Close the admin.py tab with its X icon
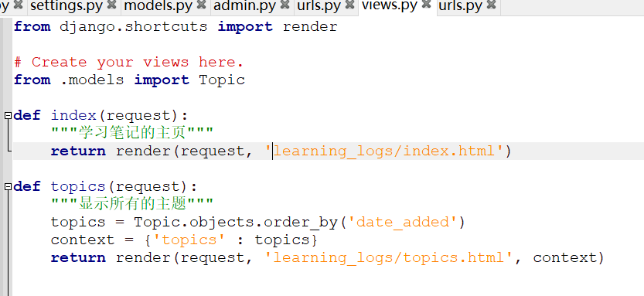The width and height of the screenshot is (644, 296). pos(285,5)
